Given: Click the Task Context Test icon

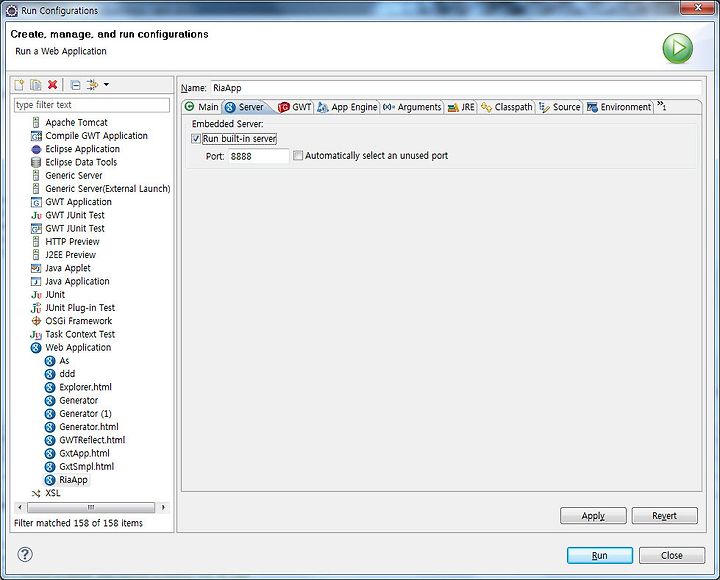Looking at the screenshot, I should point(36,335).
